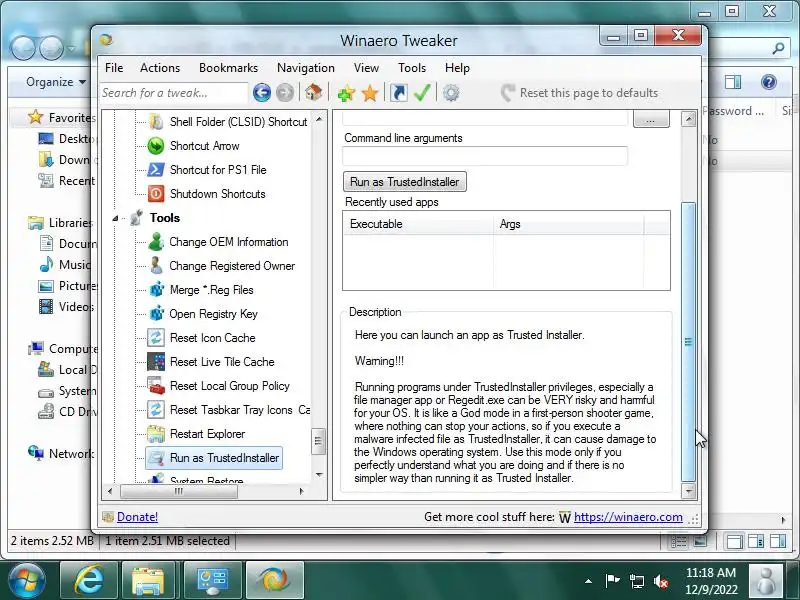
Task: Click the grey Forward arrow toolbar icon
Action: (x=285, y=93)
